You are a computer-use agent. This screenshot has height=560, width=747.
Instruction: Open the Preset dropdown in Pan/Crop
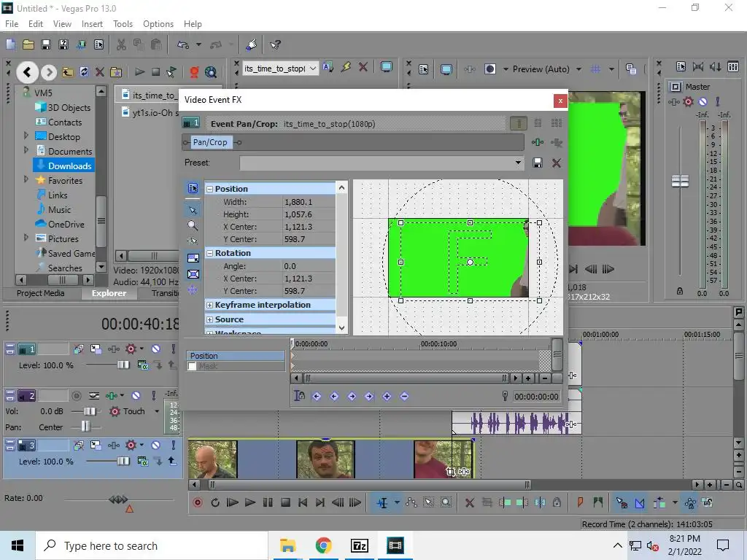click(x=518, y=163)
